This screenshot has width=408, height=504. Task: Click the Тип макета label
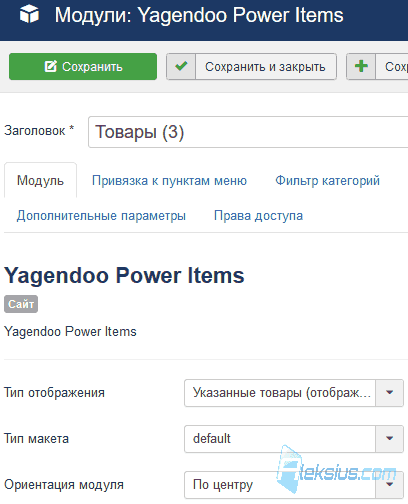pos(36,438)
